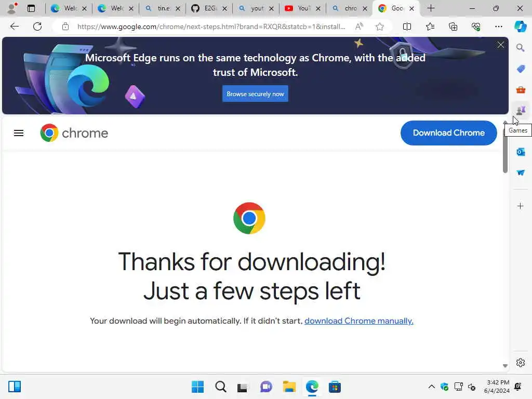Open Settings and more ellipsis menu

click(x=498, y=26)
